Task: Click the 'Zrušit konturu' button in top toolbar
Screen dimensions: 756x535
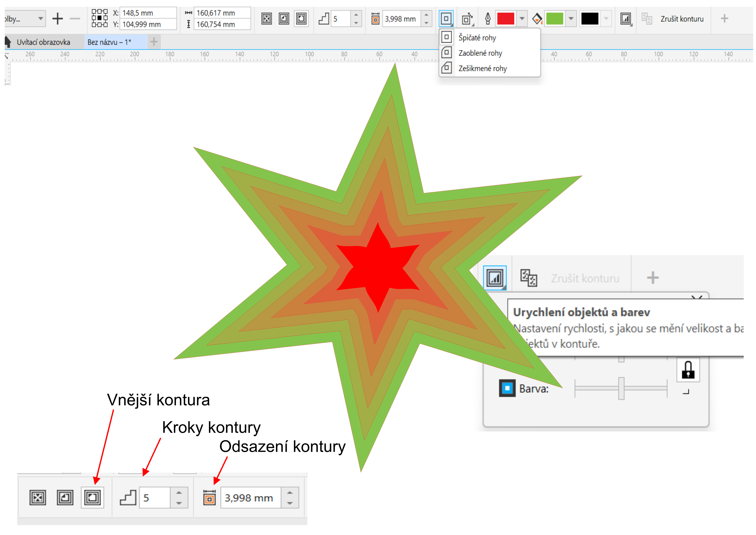Action: (682, 19)
